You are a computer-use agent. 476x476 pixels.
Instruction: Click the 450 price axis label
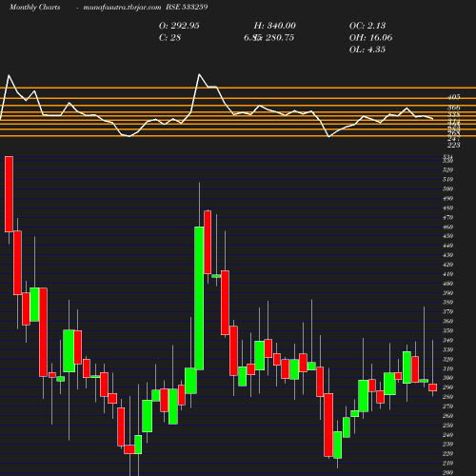click(447, 236)
